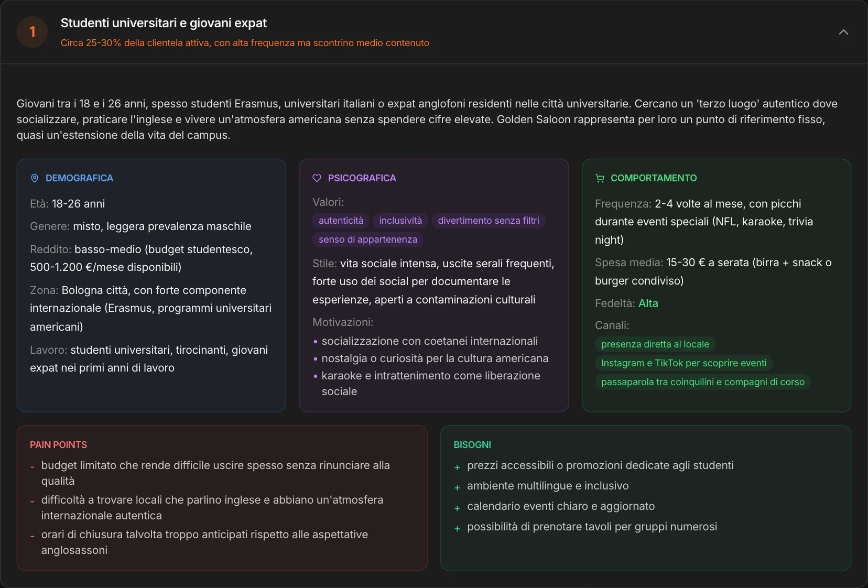The image size is (868, 588).
Task: Click the PSICOGRAFICA heading
Action: [362, 178]
